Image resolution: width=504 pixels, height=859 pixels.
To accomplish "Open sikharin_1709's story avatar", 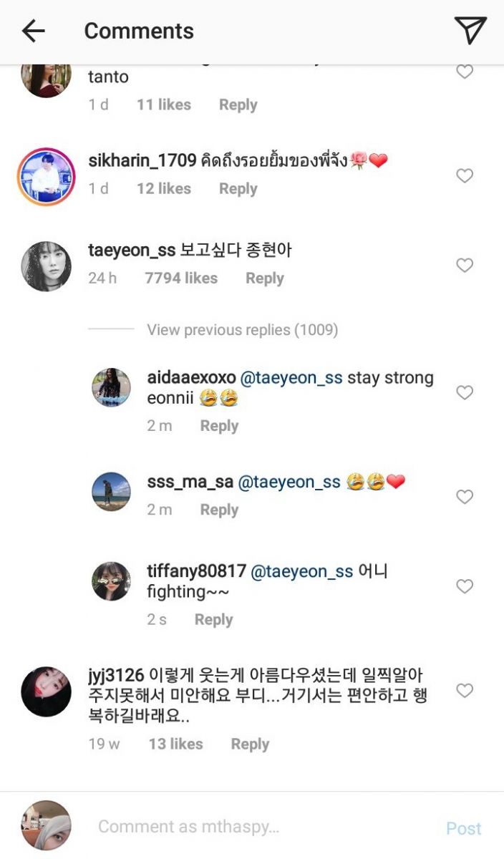I will point(46,177).
